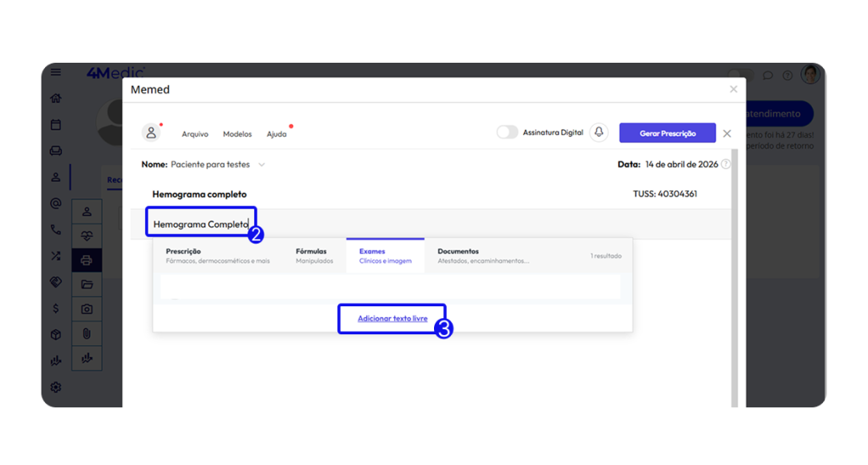Click the notification bell icon

click(x=599, y=132)
